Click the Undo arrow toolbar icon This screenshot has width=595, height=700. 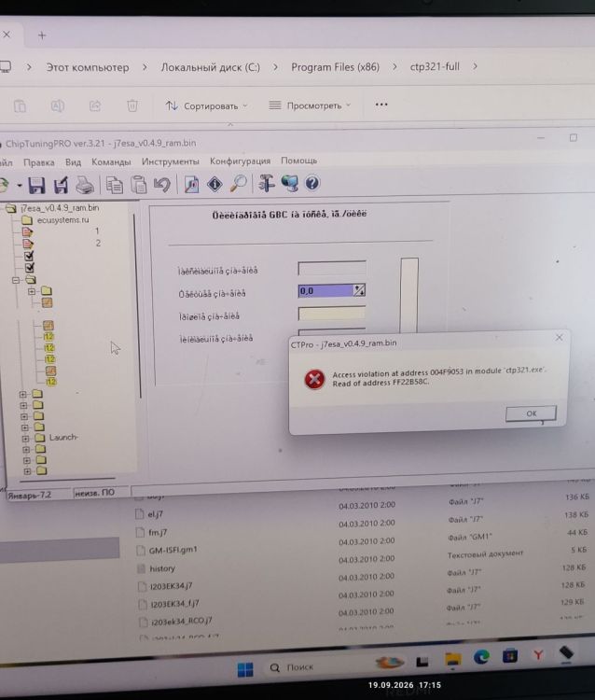click(x=162, y=185)
